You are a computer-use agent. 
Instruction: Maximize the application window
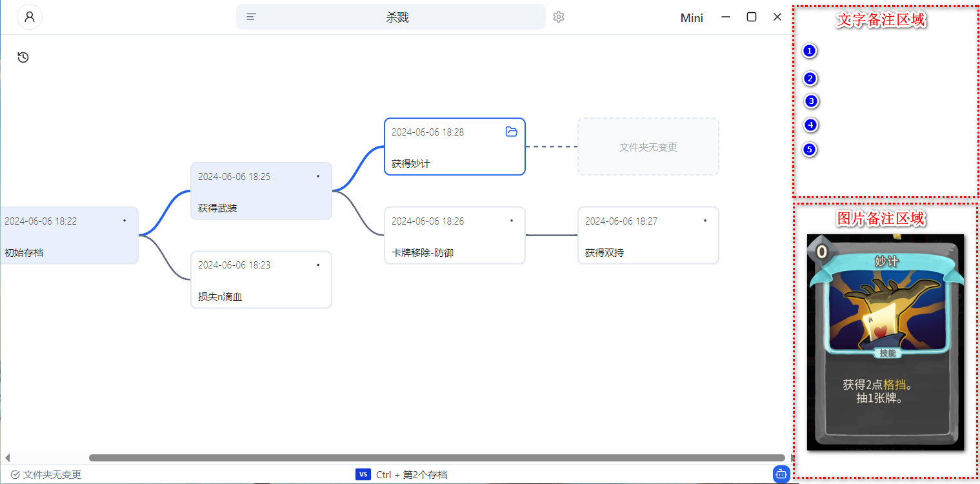752,17
